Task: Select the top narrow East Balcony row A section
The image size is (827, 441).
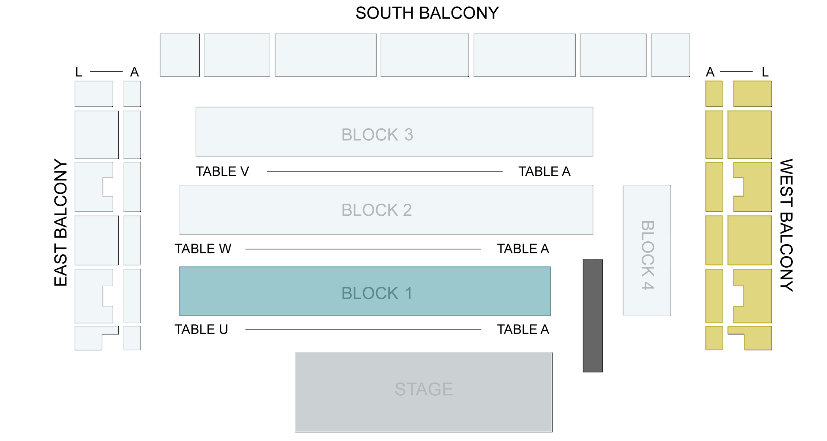Action: (x=132, y=94)
